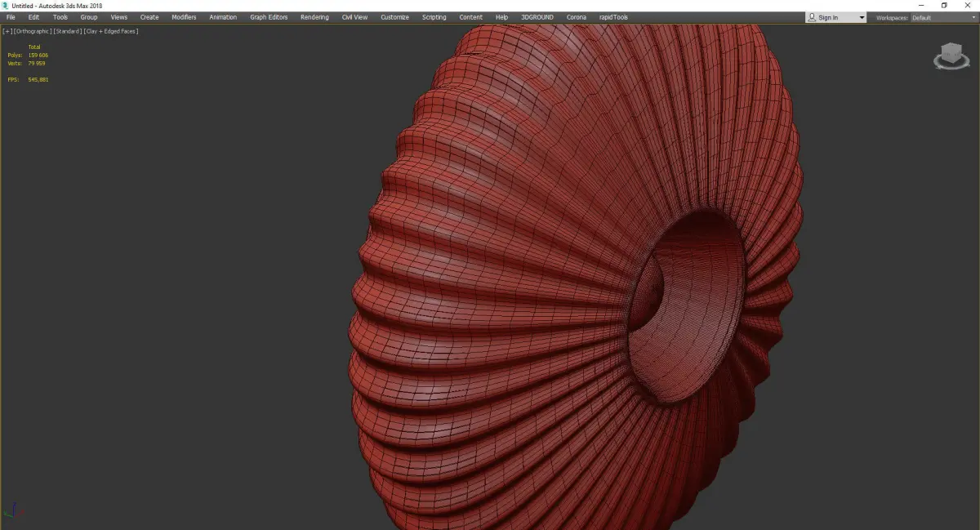This screenshot has height=530, width=980.
Task: Open the 3DGROUND menu
Action: click(x=537, y=17)
